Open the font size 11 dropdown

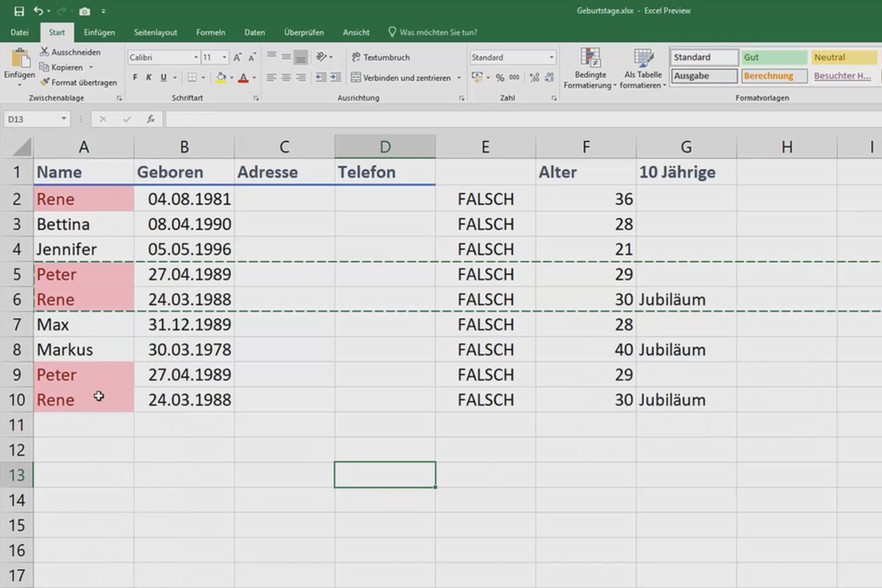tap(225, 57)
